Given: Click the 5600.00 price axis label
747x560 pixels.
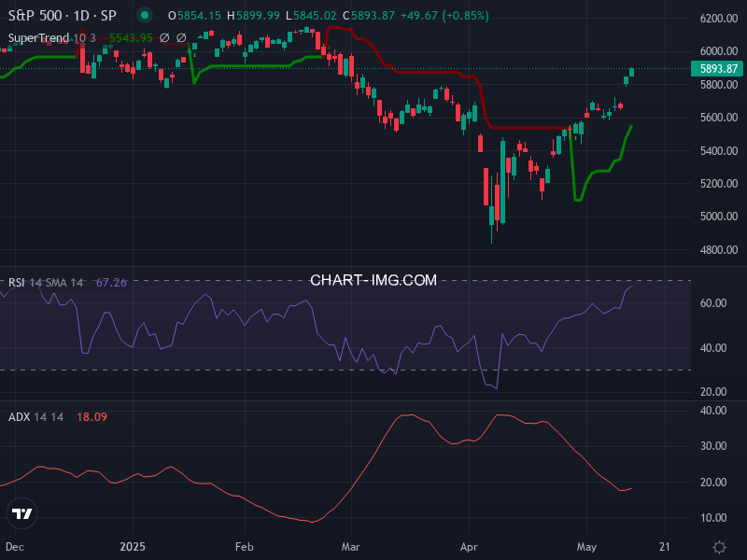Looking at the screenshot, I should click(719, 118).
